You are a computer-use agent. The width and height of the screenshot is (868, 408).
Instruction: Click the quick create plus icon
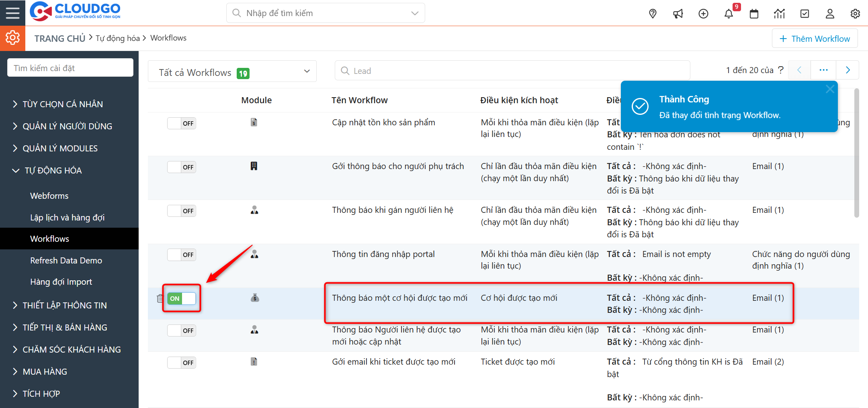(703, 14)
